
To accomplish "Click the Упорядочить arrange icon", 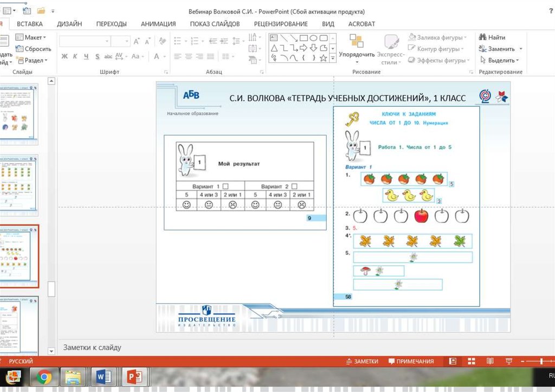I will point(356,41).
